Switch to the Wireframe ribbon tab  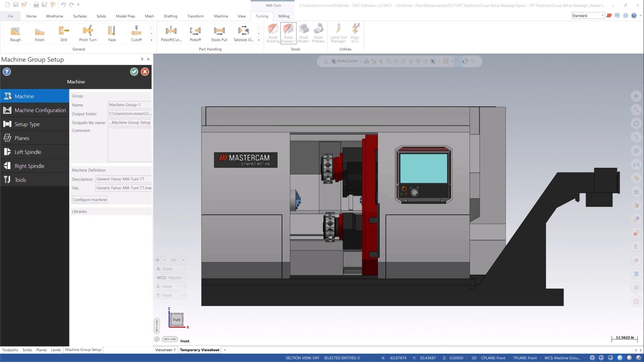(55, 16)
